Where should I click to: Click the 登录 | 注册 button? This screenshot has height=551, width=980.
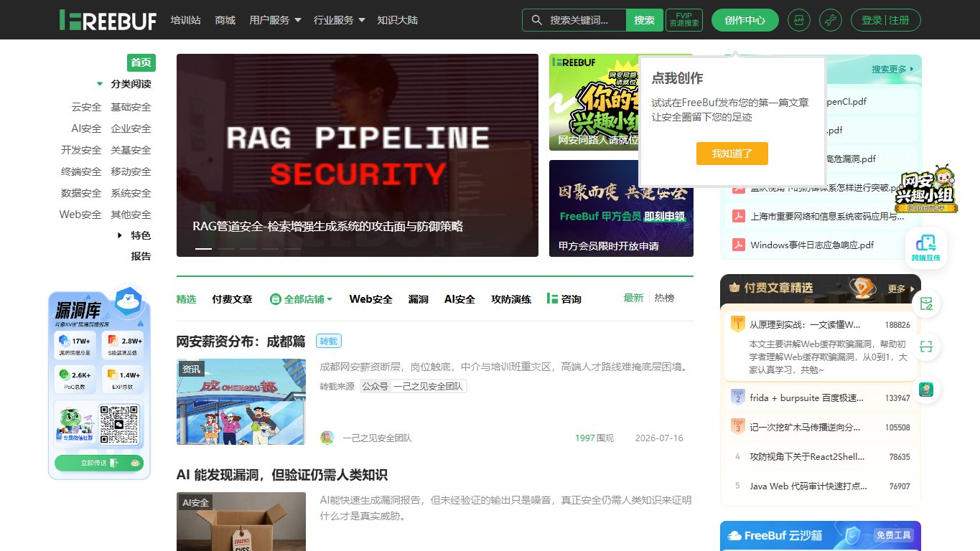coord(886,20)
